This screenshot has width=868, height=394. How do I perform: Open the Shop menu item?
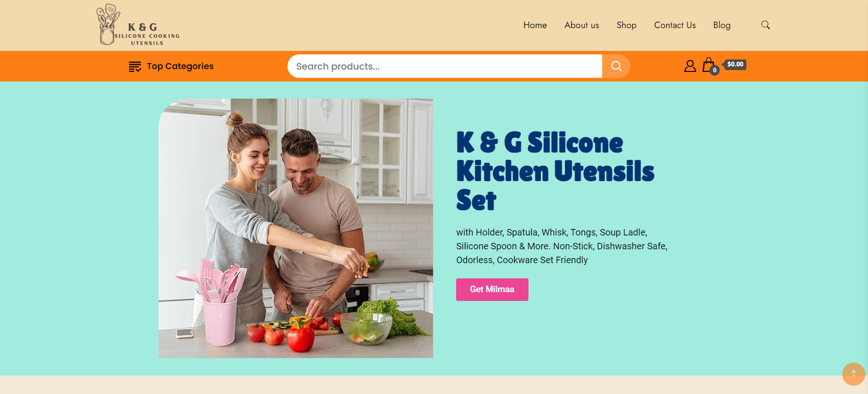click(627, 25)
